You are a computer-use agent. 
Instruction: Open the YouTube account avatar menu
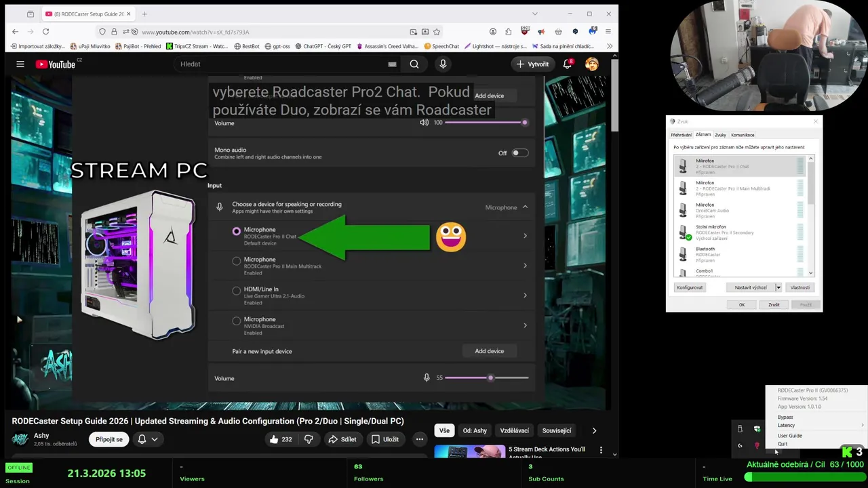coord(592,64)
